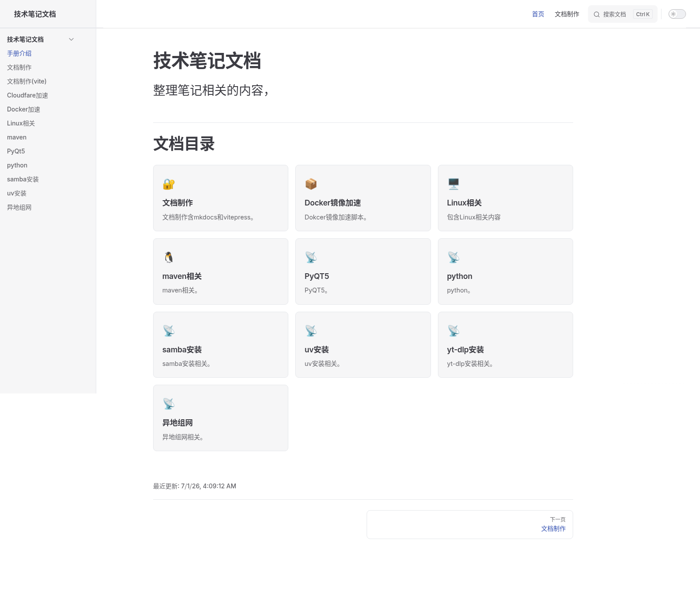The width and height of the screenshot is (700, 595).
Task: Click the satellite icon on PyQT5 card
Action: [x=311, y=257]
